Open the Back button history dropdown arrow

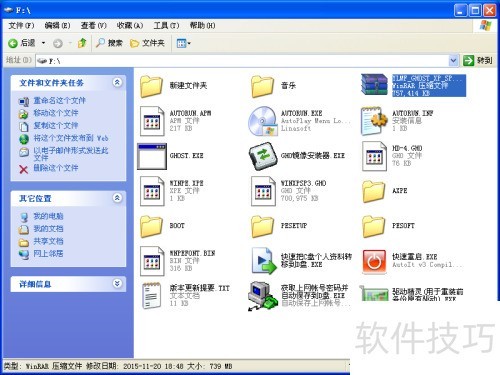coord(43,43)
